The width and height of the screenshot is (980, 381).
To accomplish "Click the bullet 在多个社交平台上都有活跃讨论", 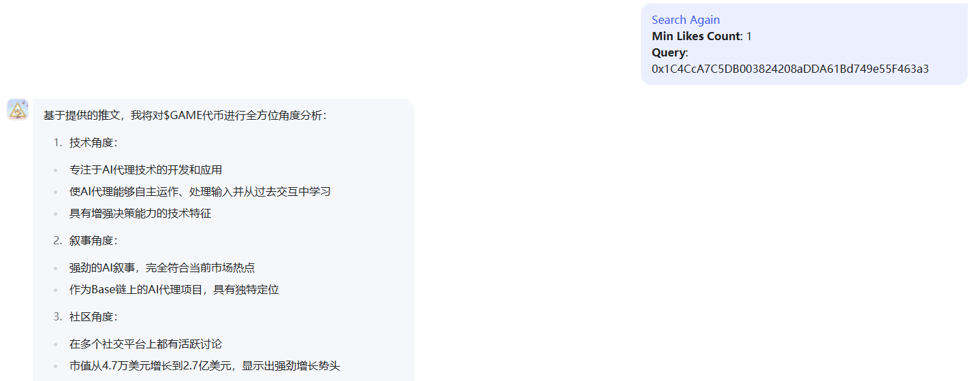I will (x=146, y=344).
